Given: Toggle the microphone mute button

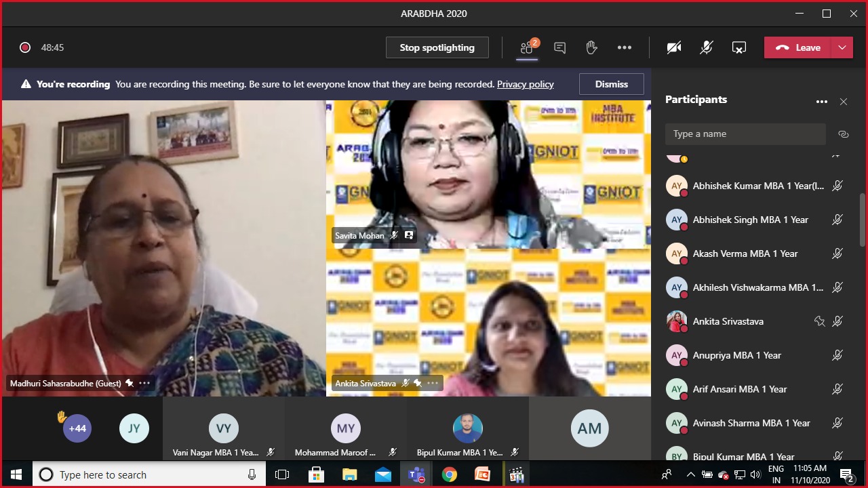Looking at the screenshot, I should click(707, 47).
